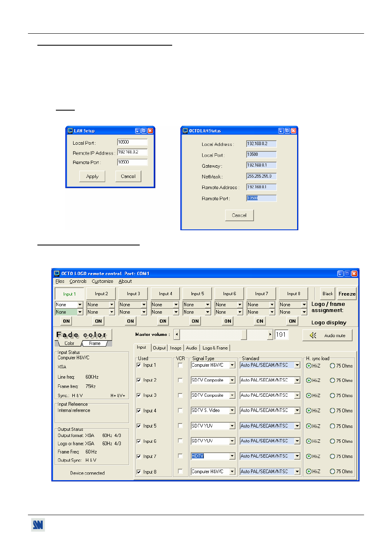
Task: Close the LAN Setup window
Action: tap(150, 131)
